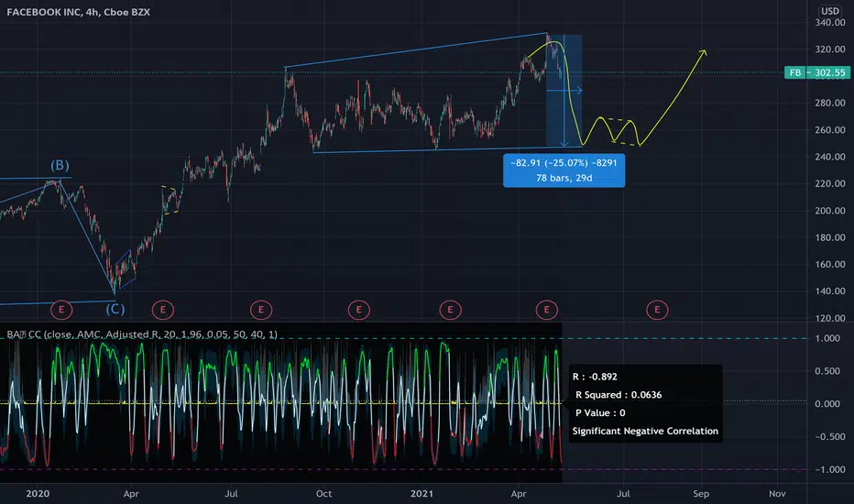Click the 180.00 price axis label
The width and height of the screenshot is (854, 504).
point(830,237)
